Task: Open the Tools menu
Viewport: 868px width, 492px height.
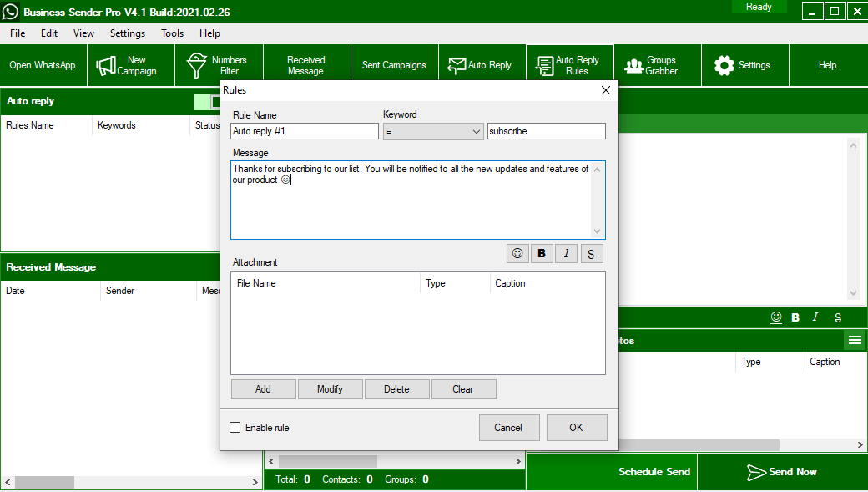Action: tap(172, 33)
